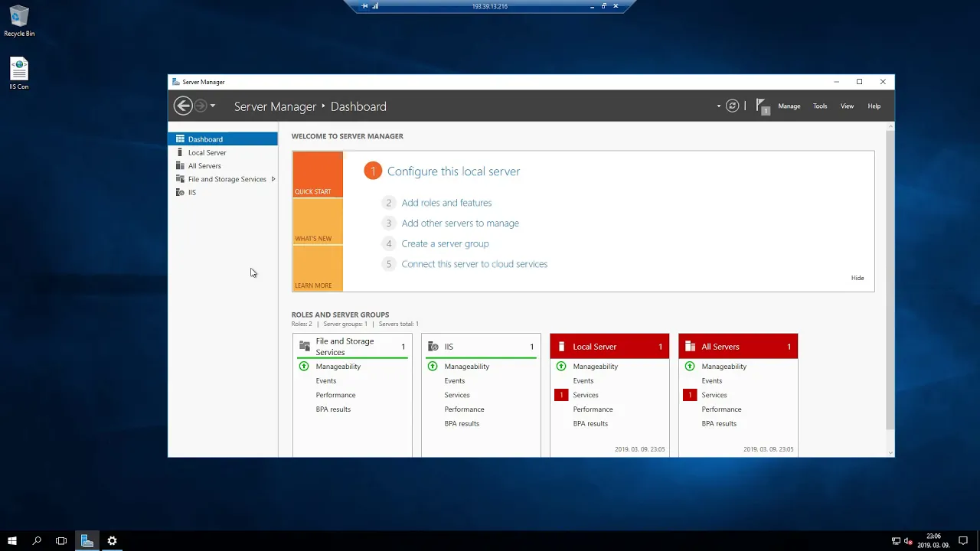This screenshot has height=551, width=980.
Task: Click BPA results in the Local Server tile
Action: pyautogui.click(x=590, y=424)
